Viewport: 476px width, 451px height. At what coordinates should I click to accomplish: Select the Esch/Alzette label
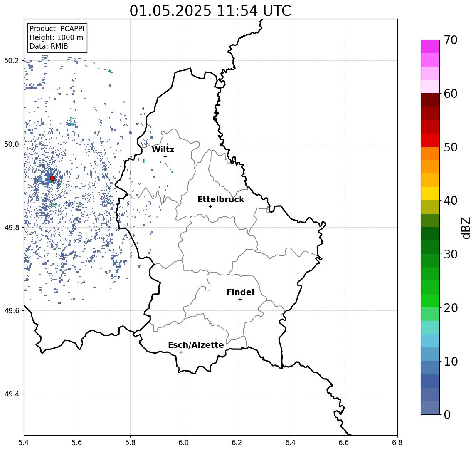(196, 345)
